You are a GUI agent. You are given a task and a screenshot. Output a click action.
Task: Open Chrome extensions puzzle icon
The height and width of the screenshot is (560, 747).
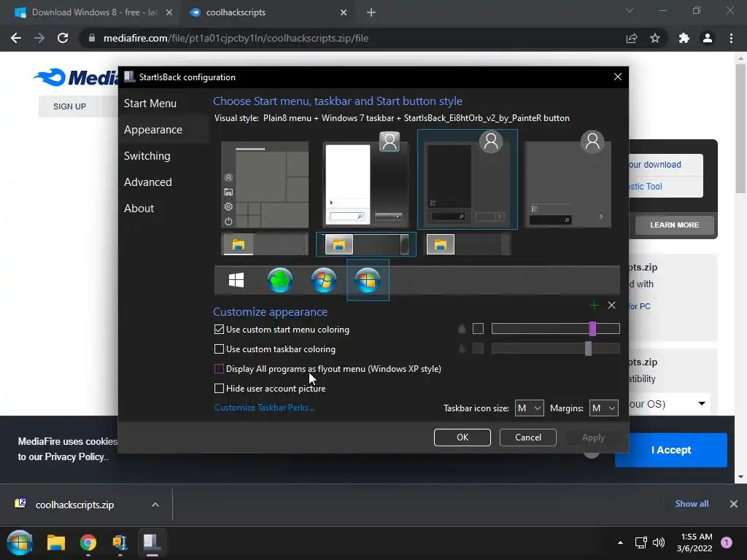tap(684, 38)
